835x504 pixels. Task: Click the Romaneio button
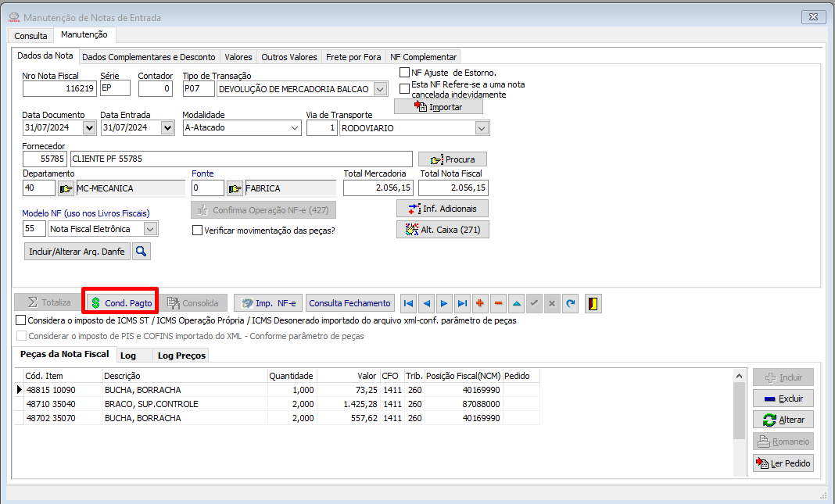coord(783,441)
